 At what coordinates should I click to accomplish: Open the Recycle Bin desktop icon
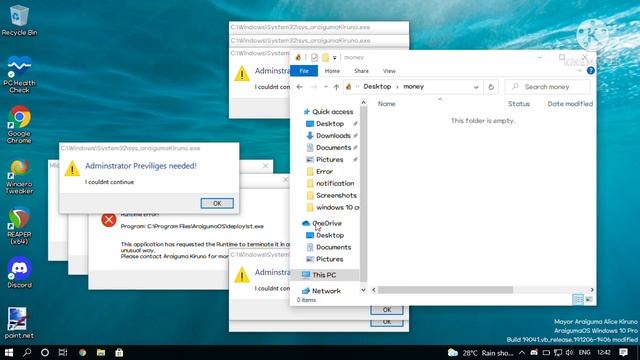click(x=19, y=20)
